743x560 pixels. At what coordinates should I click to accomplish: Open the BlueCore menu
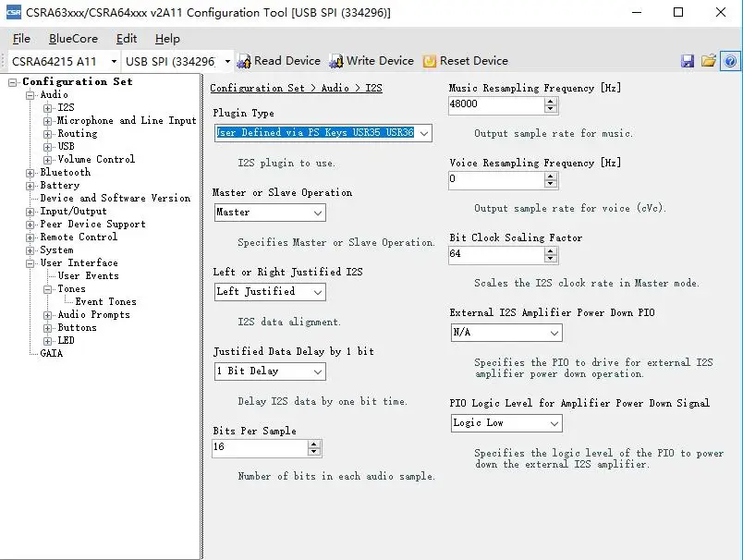coord(73,39)
